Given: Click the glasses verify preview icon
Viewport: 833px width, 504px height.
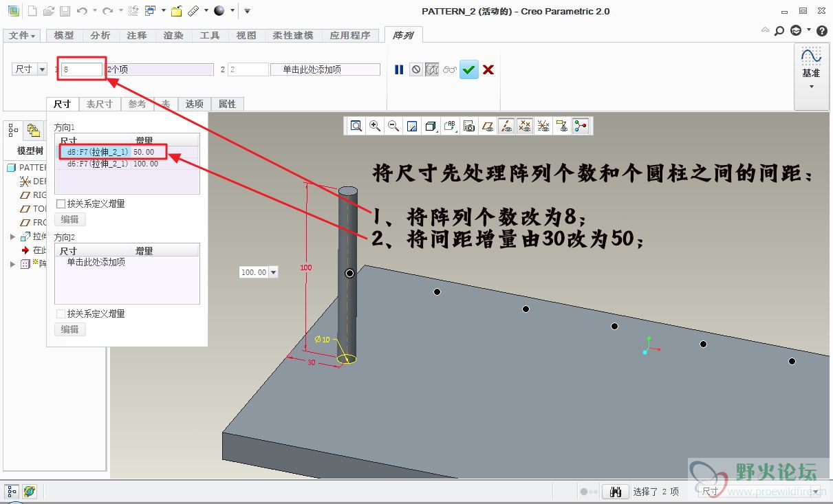Looking at the screenshot, I should coord(450,69).
